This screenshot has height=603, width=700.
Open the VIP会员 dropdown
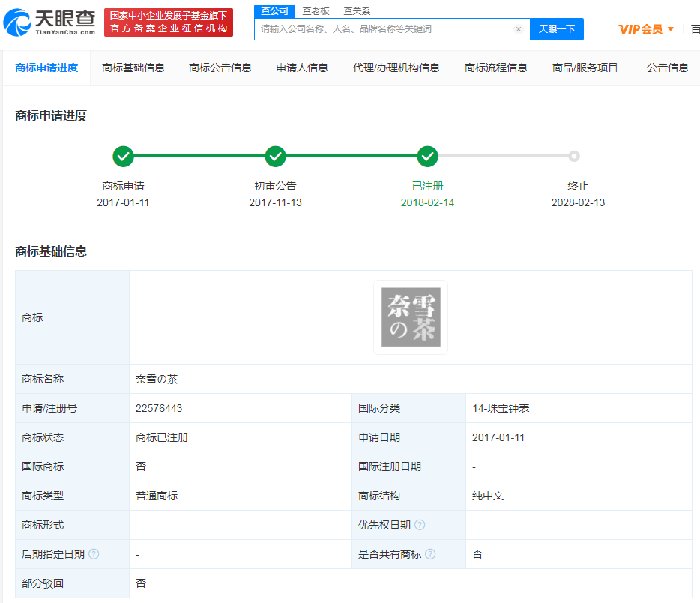tap(646, 29)
